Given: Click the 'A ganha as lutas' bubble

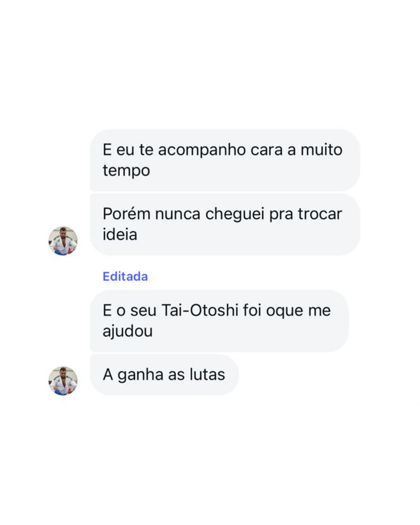Looking at the screenshot, I should (x=163, y=374).
